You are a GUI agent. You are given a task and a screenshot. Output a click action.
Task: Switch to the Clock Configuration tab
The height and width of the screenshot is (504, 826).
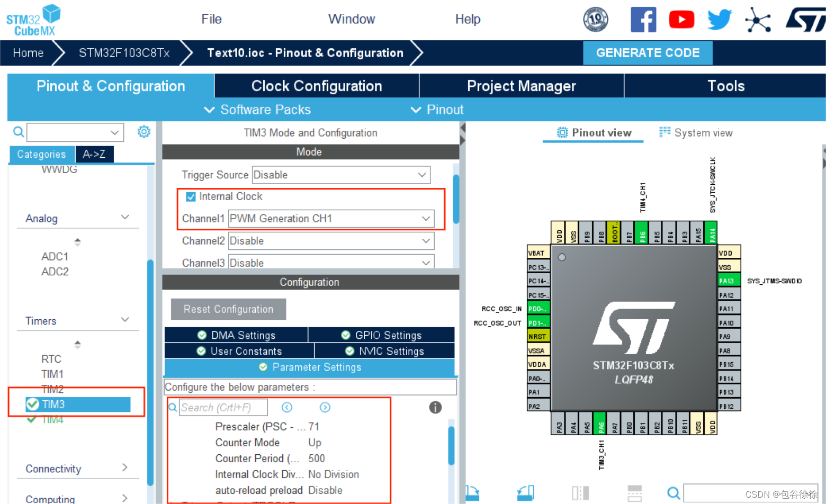[x=317, y=86]
